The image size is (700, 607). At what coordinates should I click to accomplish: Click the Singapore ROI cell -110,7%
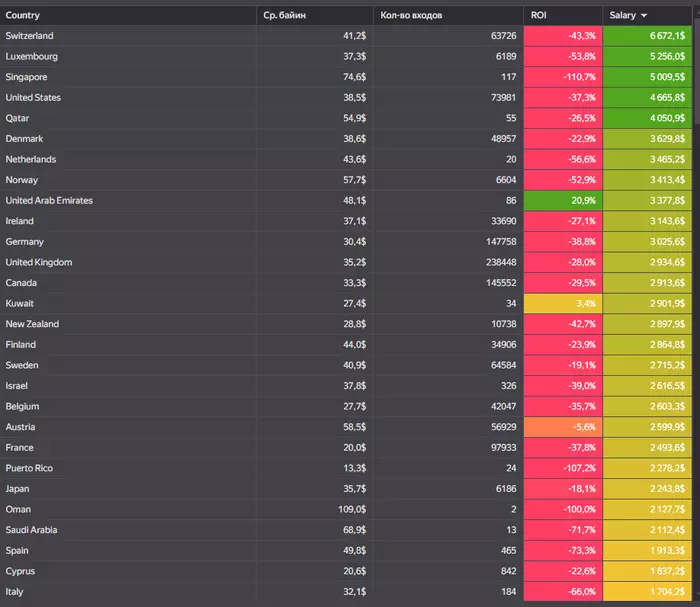(x=563, y=77)
